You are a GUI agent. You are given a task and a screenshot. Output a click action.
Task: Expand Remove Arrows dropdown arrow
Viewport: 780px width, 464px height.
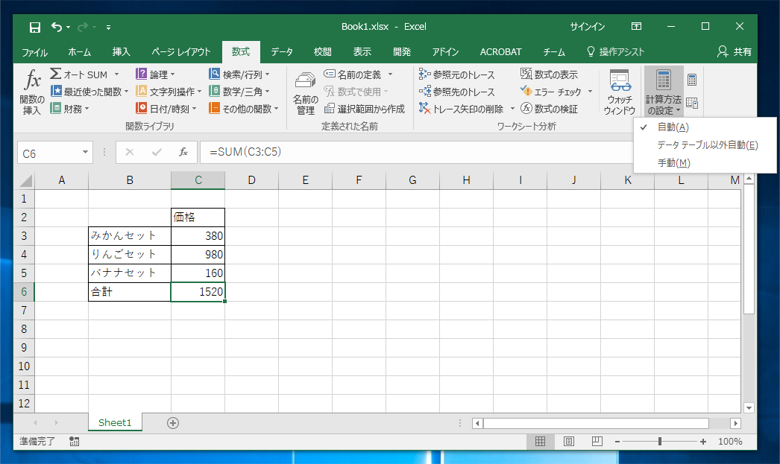tap(512, 108)
